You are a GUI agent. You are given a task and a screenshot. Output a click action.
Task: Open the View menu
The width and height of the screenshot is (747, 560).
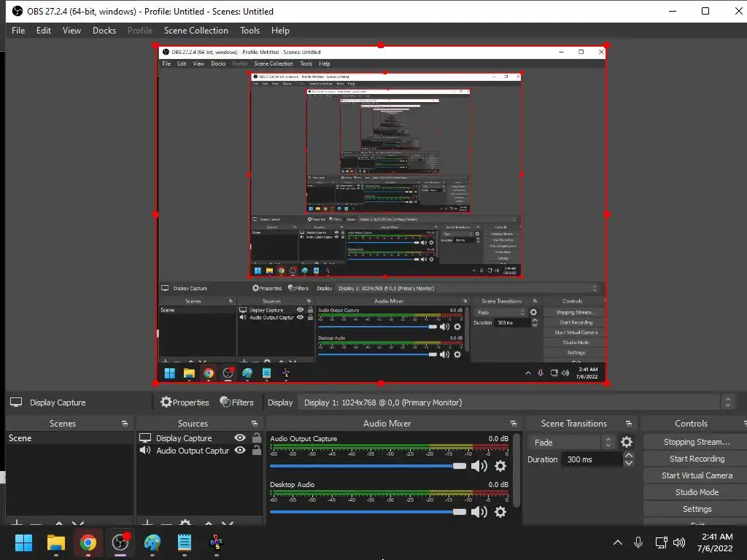point(71,31)
